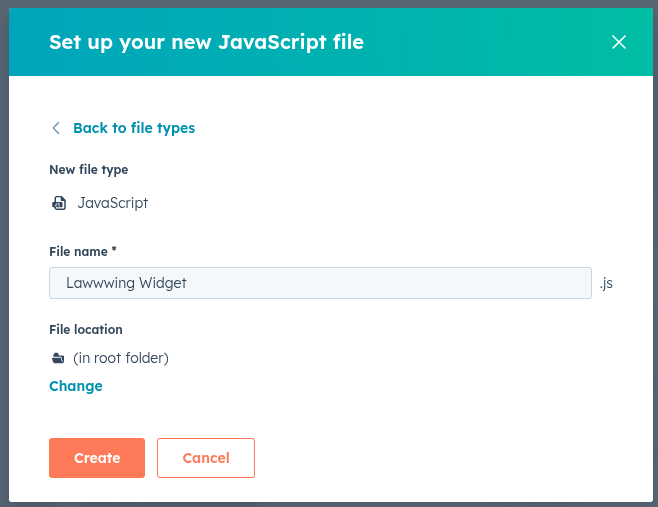Click the .js extension suffix
The image size is (658, 507).
click(606, 283)
